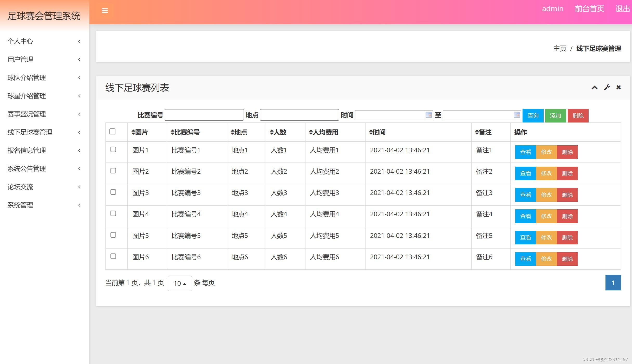The image size is (632, 364).
Task: Click the green 添加 button
Action: 555,116
